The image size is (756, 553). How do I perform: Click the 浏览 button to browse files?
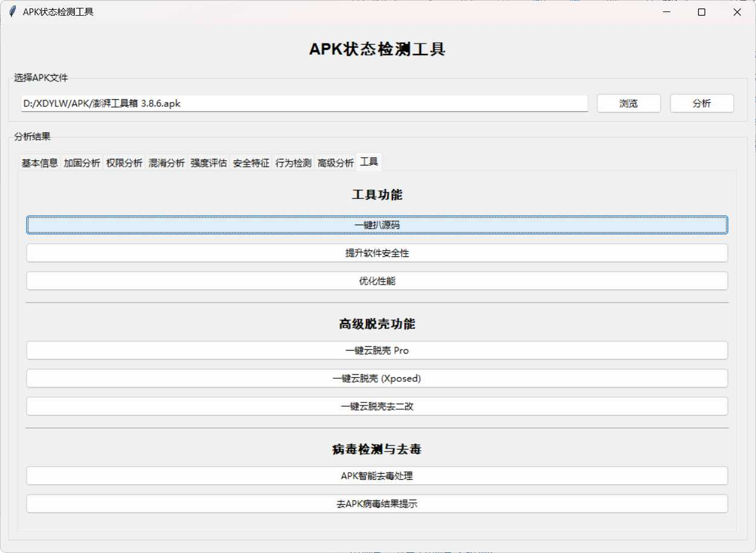coord(629,103)
